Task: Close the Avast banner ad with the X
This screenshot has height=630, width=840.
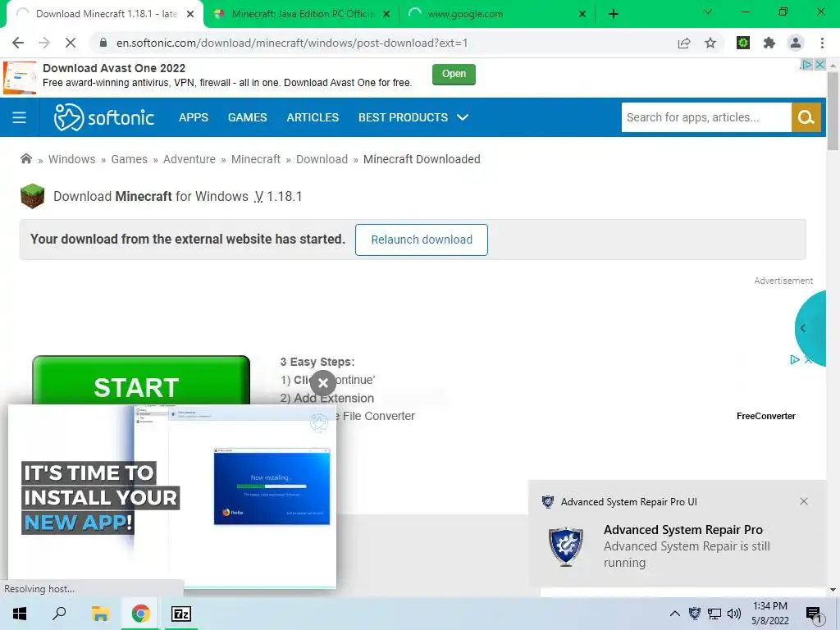Action: coord(820,64)
